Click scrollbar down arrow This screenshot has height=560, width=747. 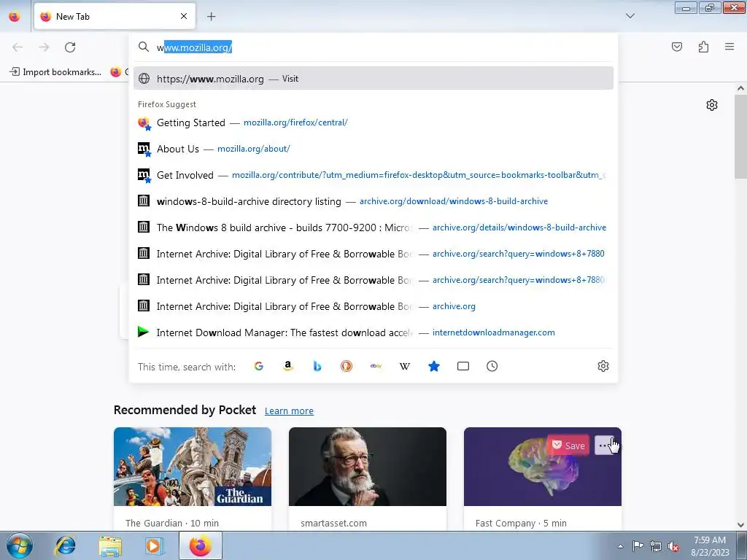tap(741, 525)
